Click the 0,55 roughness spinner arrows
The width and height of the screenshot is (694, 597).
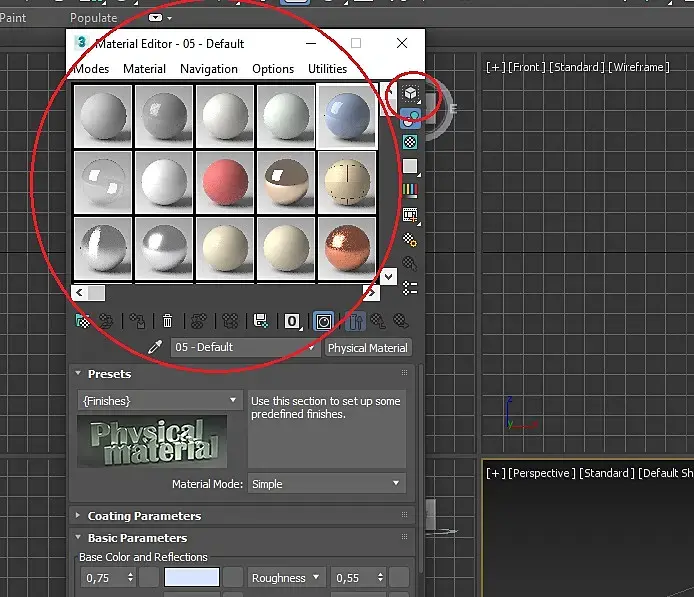[x=380, y=578]
